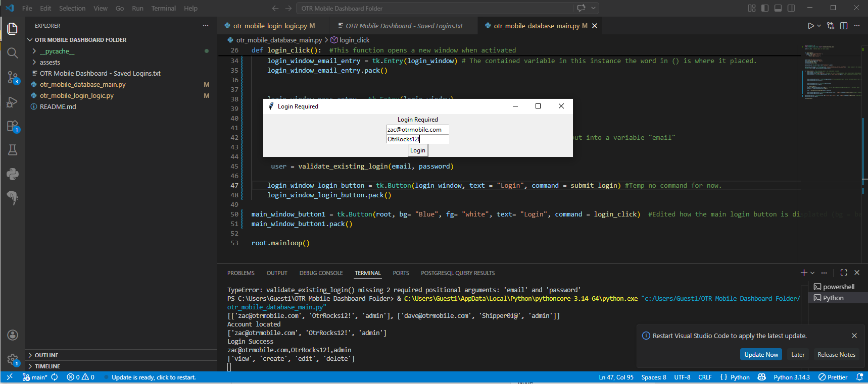The image size is (868, 384).
Task: Open editor More Actions ellipsis menu
Action: 857,26
